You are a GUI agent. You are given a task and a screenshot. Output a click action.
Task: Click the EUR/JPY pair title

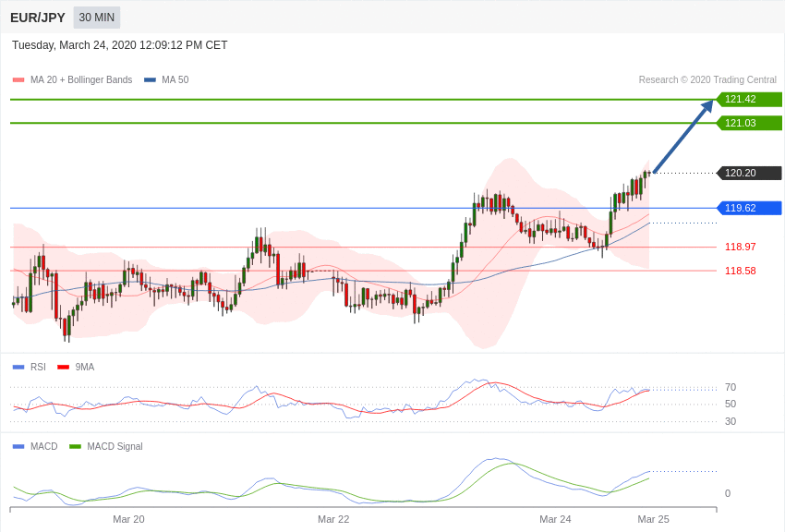pyautogui.click(x=38, y=18)
